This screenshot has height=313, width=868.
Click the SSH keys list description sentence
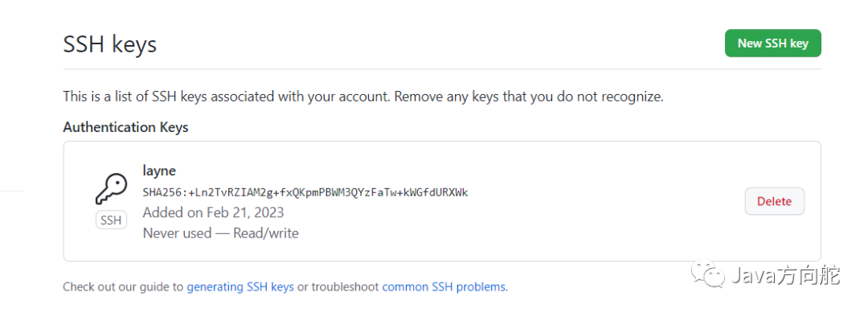tap(363, 97)
